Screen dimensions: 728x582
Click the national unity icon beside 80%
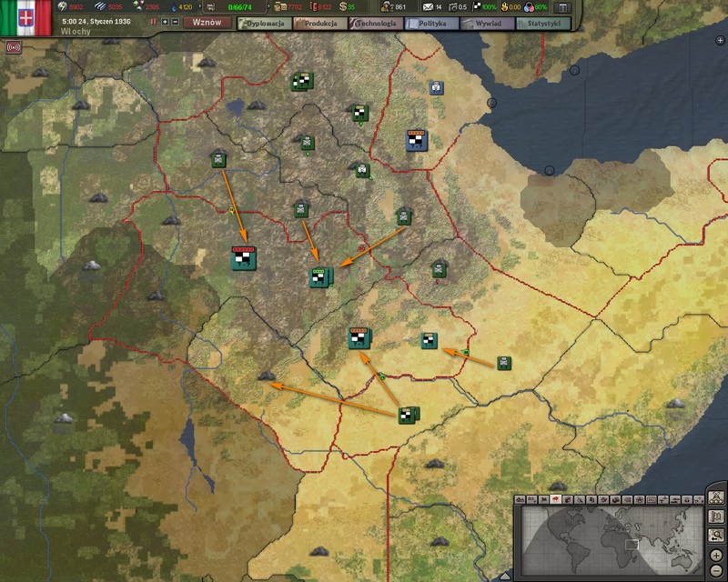[x=529, y=7]
